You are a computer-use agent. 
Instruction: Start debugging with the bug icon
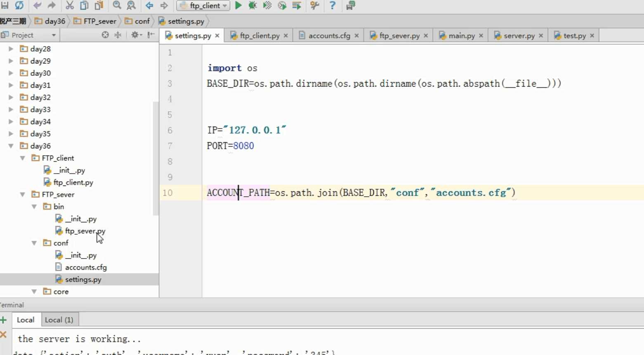252,5
